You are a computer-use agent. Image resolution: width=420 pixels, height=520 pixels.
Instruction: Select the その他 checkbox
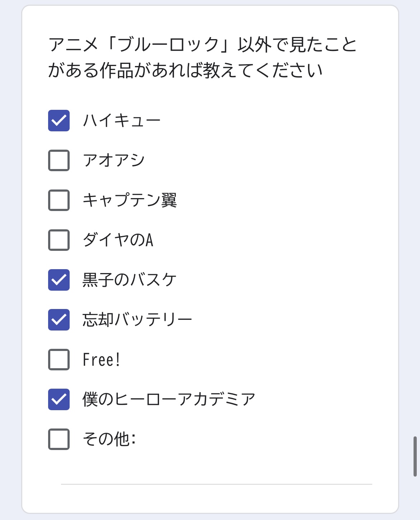59,439
